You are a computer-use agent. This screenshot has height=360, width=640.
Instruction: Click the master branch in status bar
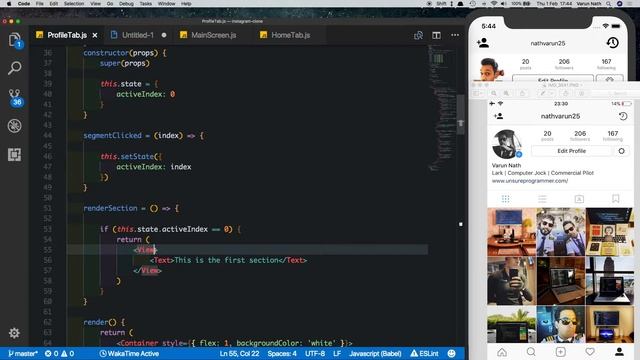click(x=23, y=353)
